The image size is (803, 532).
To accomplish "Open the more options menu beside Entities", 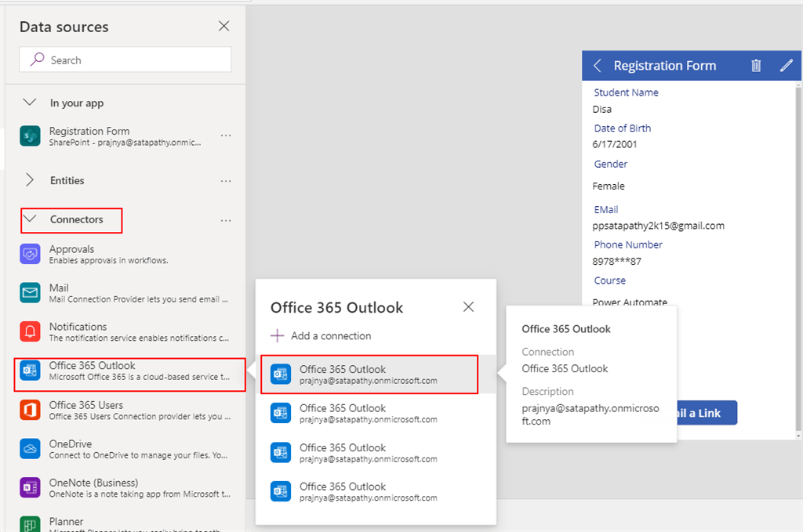I will click(x=226, y=180).
